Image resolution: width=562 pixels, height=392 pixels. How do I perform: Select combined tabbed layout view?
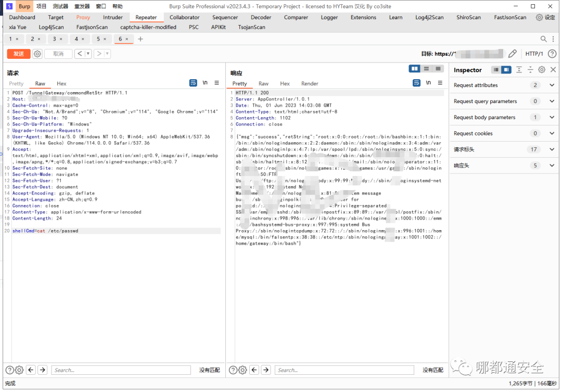pyautogui.click(x=438, y=69)
